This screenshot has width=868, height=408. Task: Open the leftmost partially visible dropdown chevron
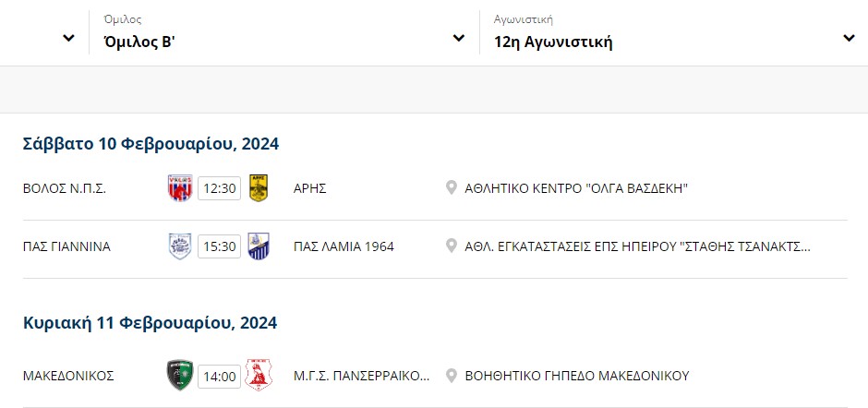(x=68, y=38)
